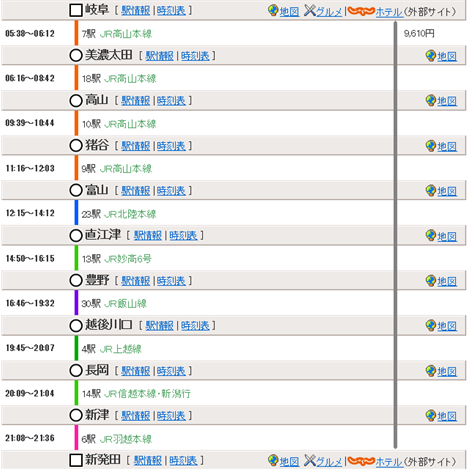Open 地図 link in 高山 row
This screenshot has width=467, height=469.
(447, 101)
